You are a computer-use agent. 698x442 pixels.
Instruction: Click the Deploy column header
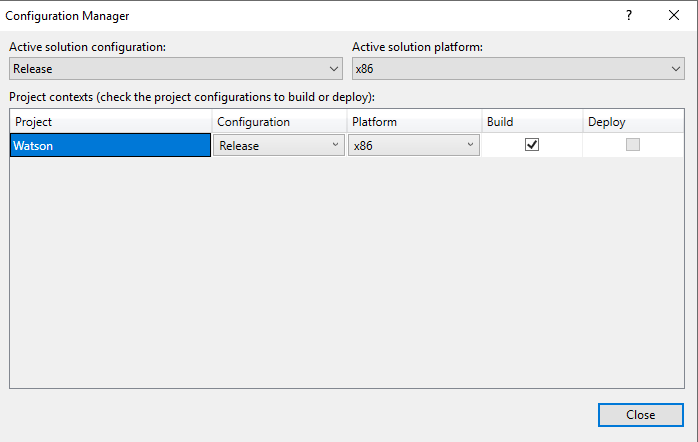click(x=633, y=122)
